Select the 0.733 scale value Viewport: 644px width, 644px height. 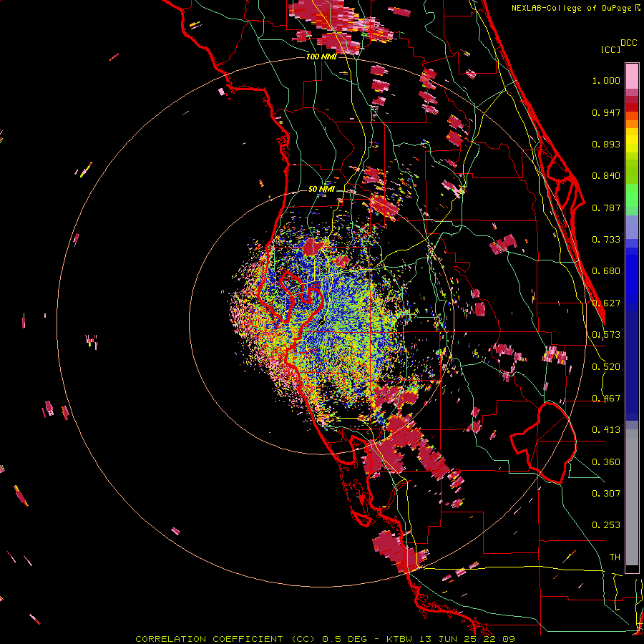click(x=606, y=240)
